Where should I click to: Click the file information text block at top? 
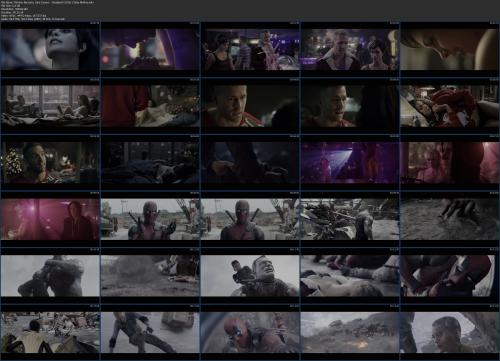tap(48, 11)
